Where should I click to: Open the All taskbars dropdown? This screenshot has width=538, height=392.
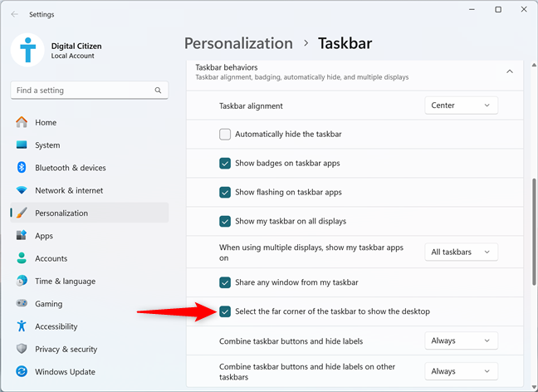click(461, 252)
